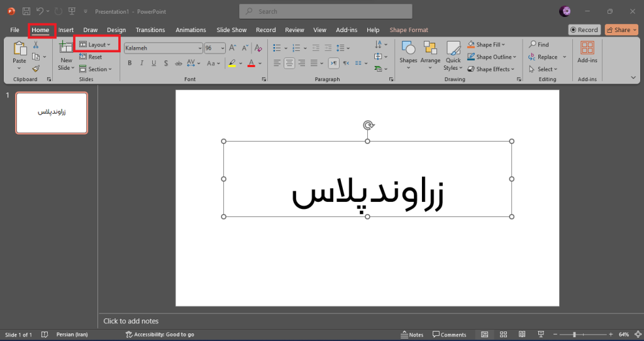
Task: Open the Slide Show tab
Action: (x=231, y=30)
